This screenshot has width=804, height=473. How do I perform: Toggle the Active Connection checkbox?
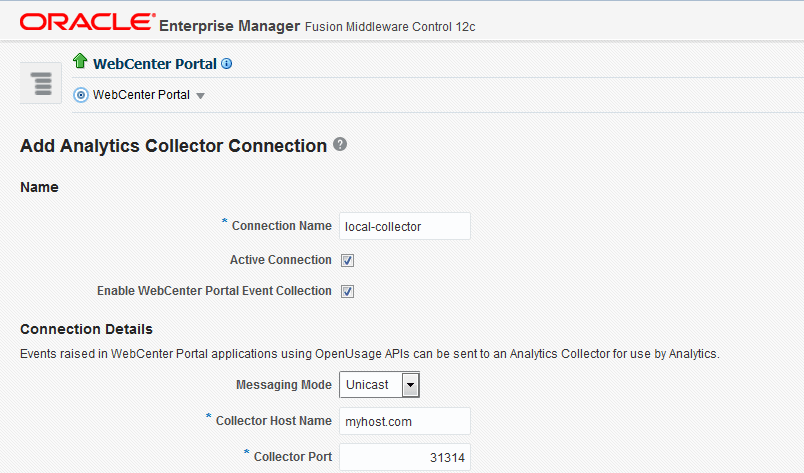point(348,260)
